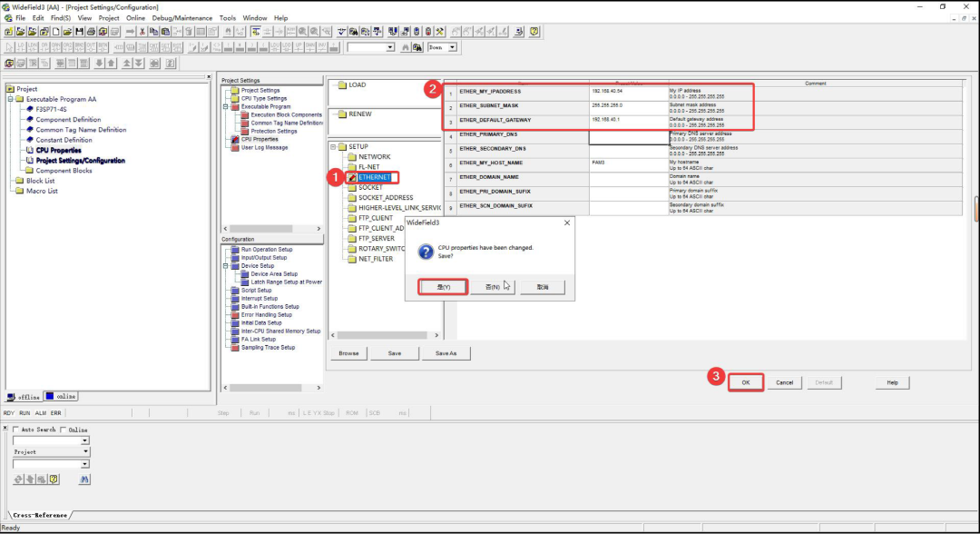The height and width of the screenshot is (534, 980).
Task: Click the printer icon in the toolbar
Action: point(92,31)
